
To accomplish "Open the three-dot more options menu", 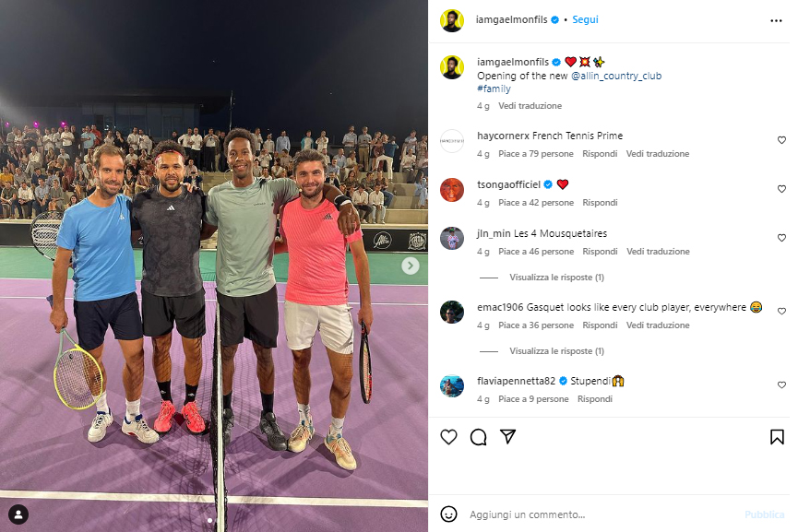I will (x=776, y=20).
